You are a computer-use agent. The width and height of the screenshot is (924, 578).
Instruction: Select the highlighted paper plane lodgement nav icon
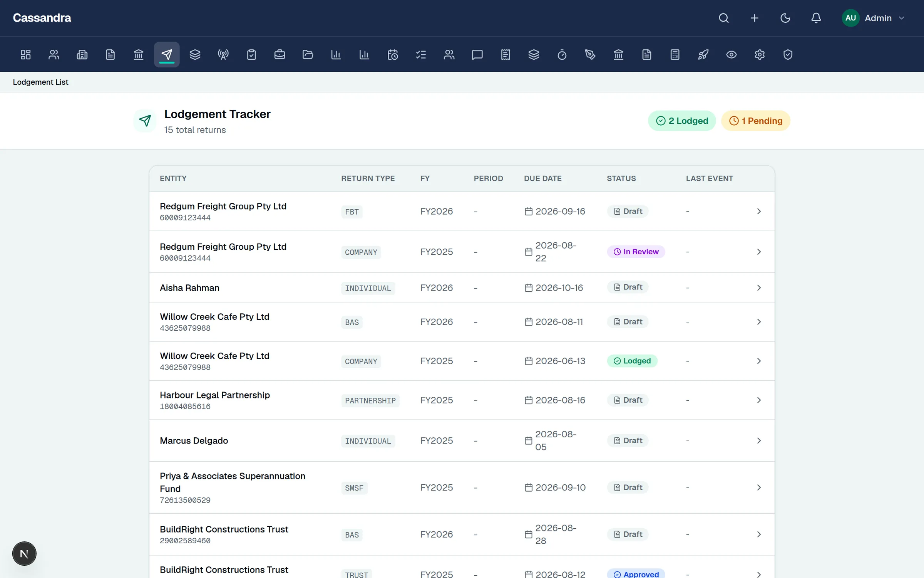tap(167, 55)
